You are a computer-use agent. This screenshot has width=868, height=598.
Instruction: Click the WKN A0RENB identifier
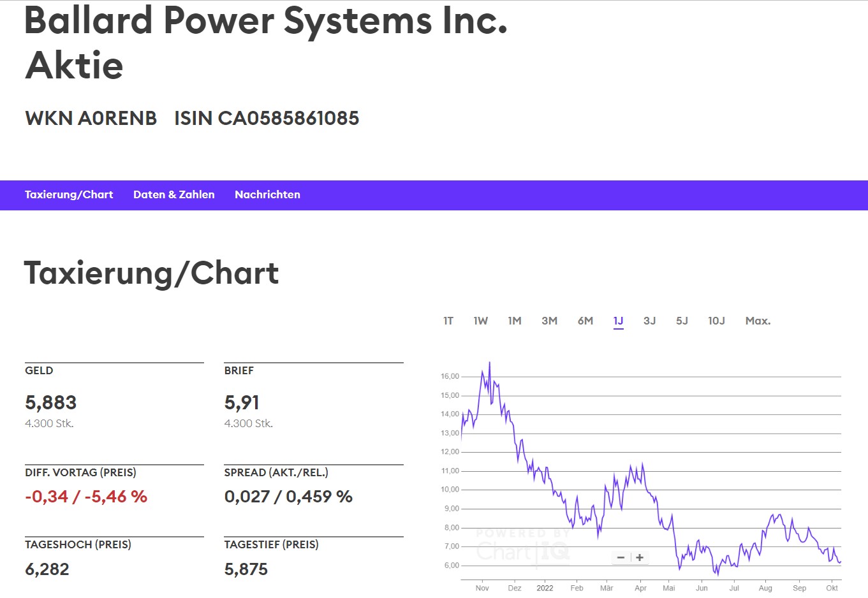tap(91, 119)
